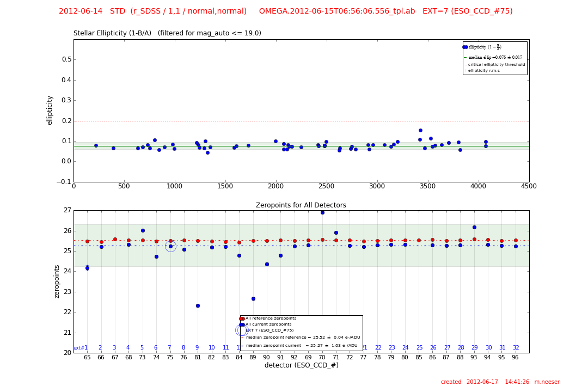
Task: Select the circled zeropoint for detector 75
Action: coord(170,247)
